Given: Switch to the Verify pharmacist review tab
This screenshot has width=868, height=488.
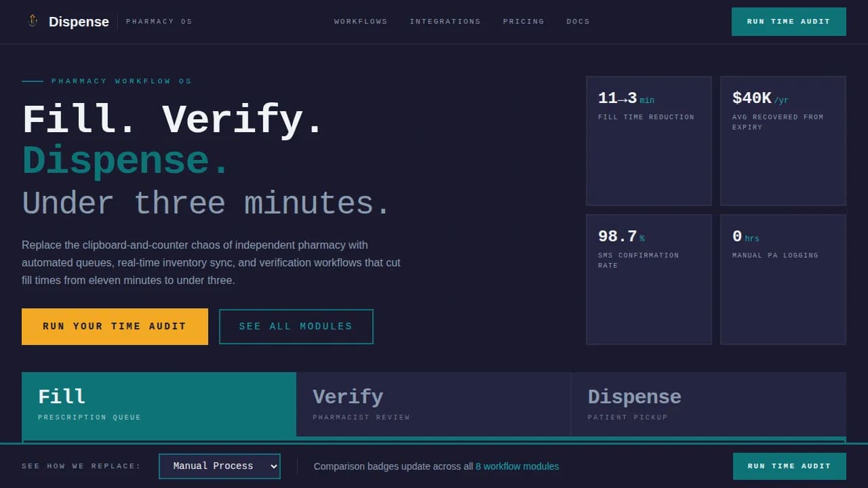Looking at the screenshot, I should point(433,405).
